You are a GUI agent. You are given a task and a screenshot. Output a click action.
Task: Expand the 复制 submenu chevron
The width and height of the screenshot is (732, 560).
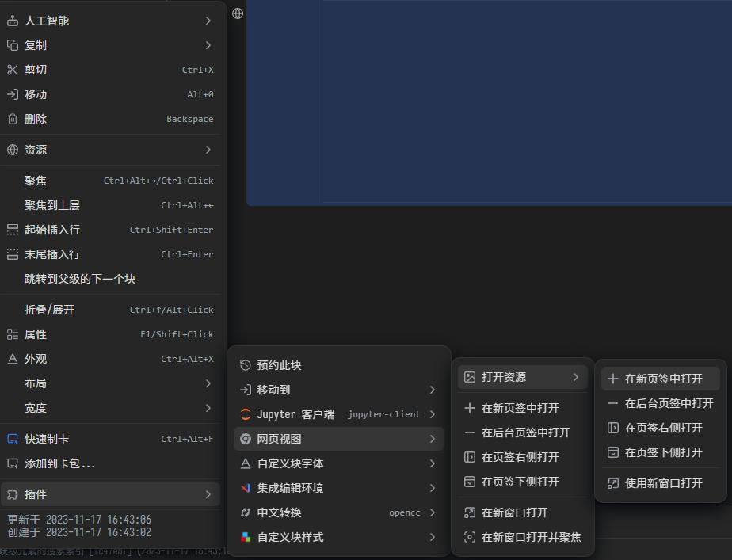(208, 45)
